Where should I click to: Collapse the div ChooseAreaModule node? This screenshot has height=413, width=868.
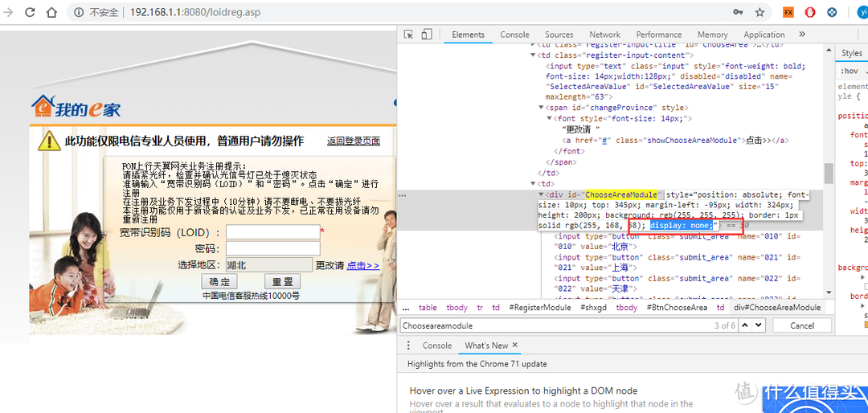pyautogui.click(x=542, y=195)
